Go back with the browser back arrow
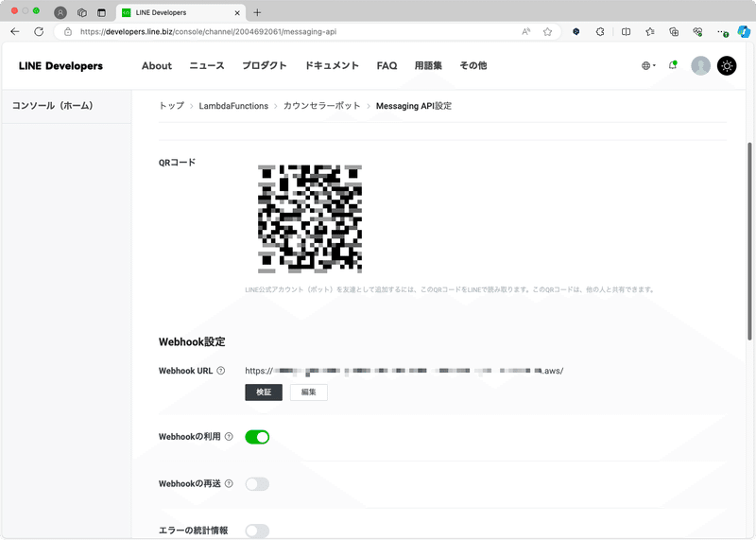The height and width of the screenshot is (540, 756). (x=15, y=32)
